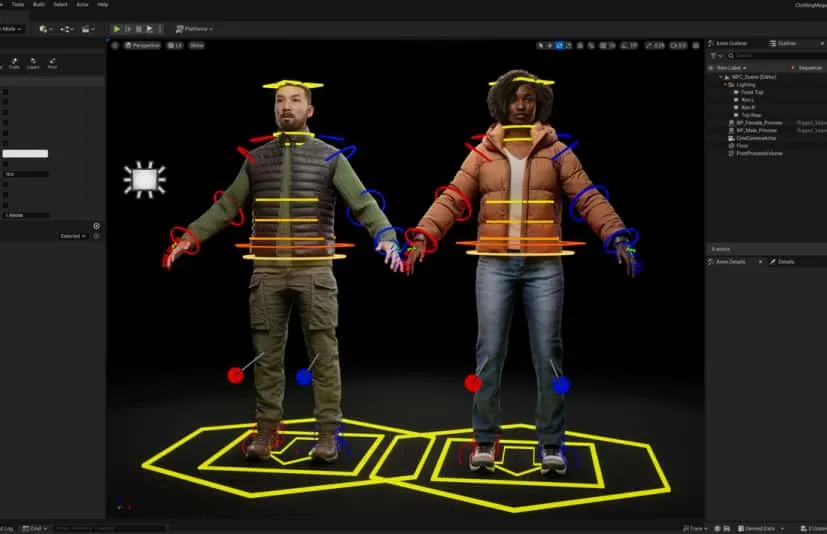Click the white color swatch in left panel
Image resolution: width=827 pixels, height=534 pixels.
[25, 153]
